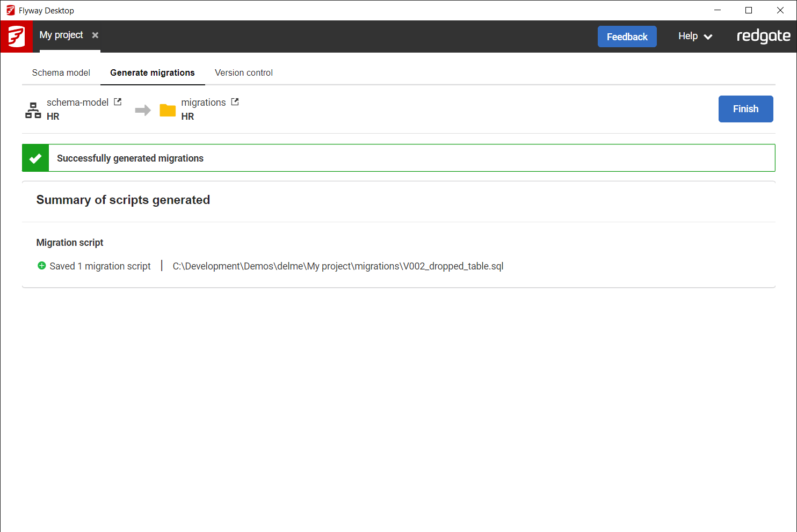This screenshot has height=532, width=797.
Task: Click the green plus icon beside Saved script
Action: pos(42,266)
